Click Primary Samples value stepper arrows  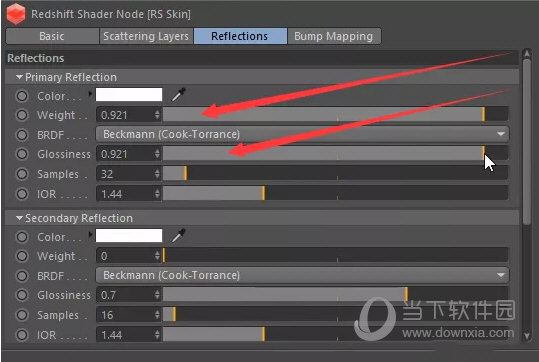[157, 174]
